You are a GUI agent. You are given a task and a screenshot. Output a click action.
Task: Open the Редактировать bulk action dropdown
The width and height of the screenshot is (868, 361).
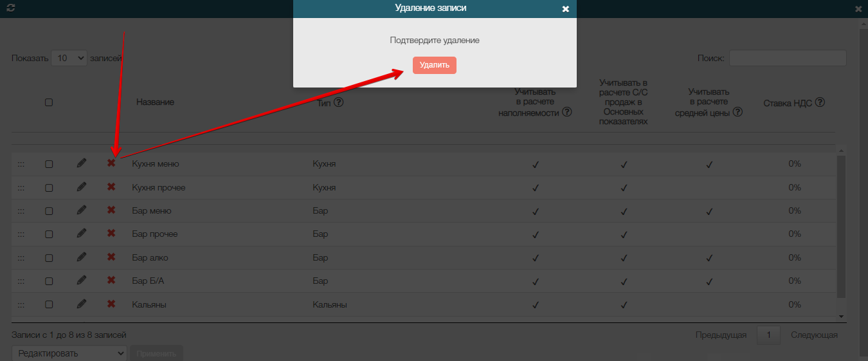(69, 353)
